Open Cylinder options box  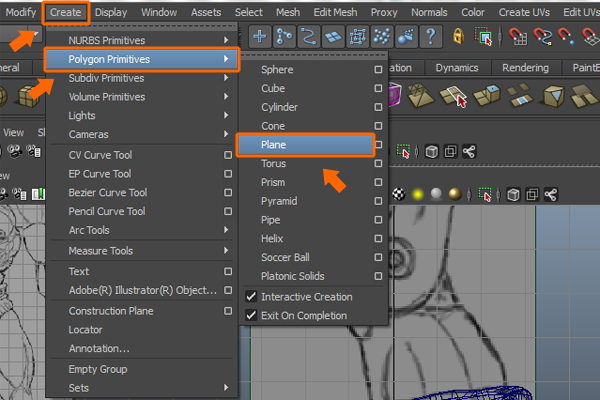[x=378, y=107]
